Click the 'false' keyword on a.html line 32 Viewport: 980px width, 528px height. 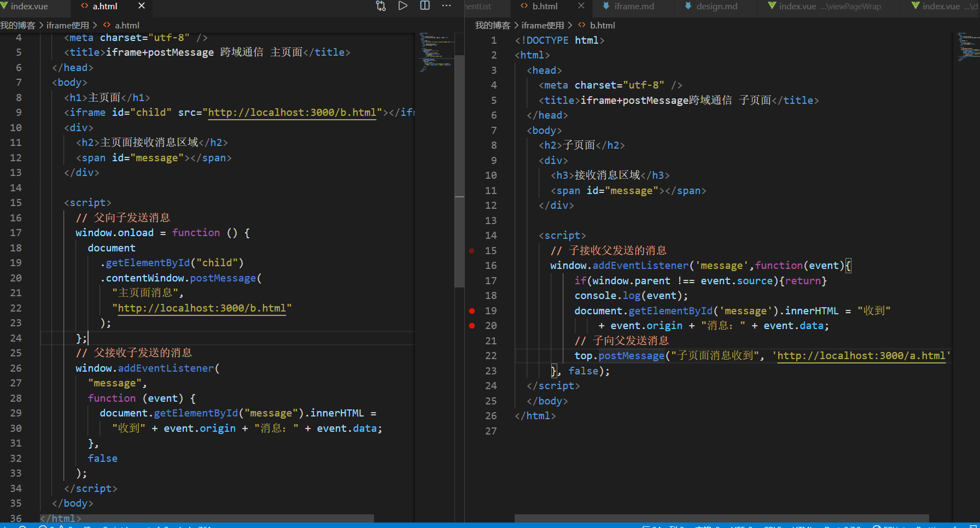pyautogui.click(x=103, y=459)
